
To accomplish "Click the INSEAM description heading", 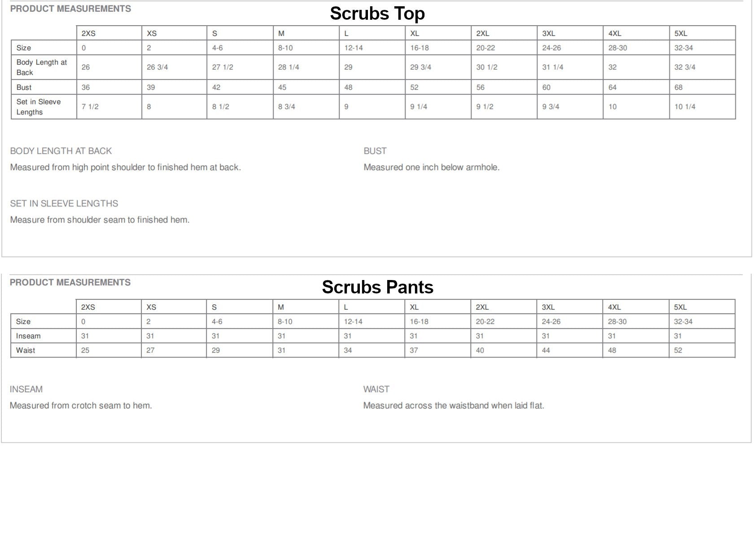I will tap(26, 389).
